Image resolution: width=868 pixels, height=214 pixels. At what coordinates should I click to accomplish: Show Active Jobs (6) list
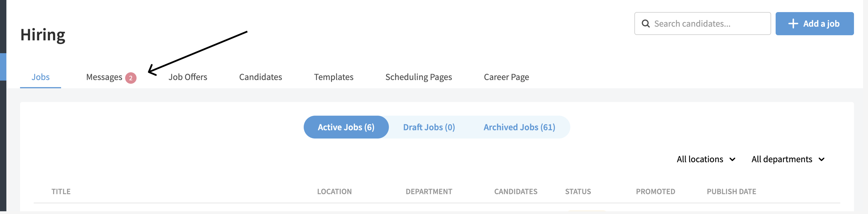click(x=346, y=127)
